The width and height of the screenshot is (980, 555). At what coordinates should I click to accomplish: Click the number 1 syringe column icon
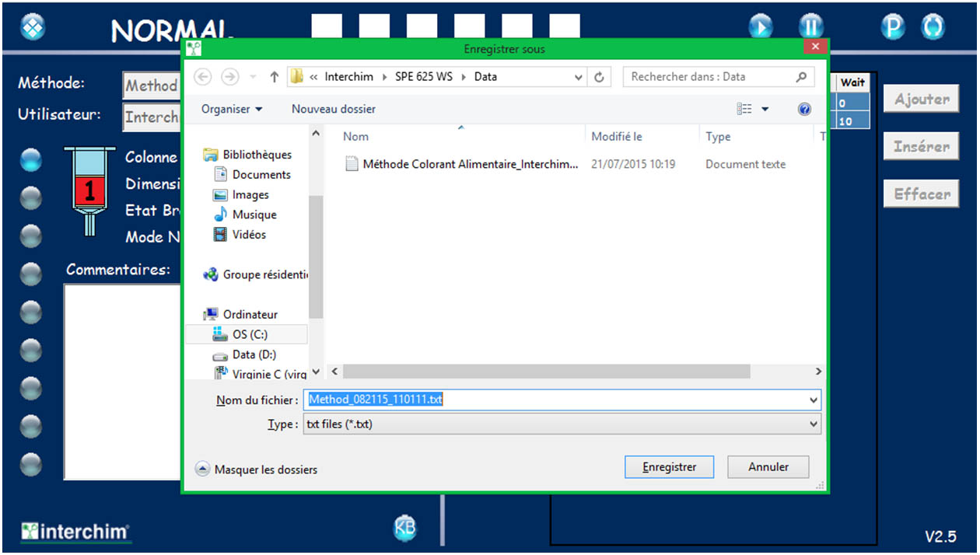[90, 190]
